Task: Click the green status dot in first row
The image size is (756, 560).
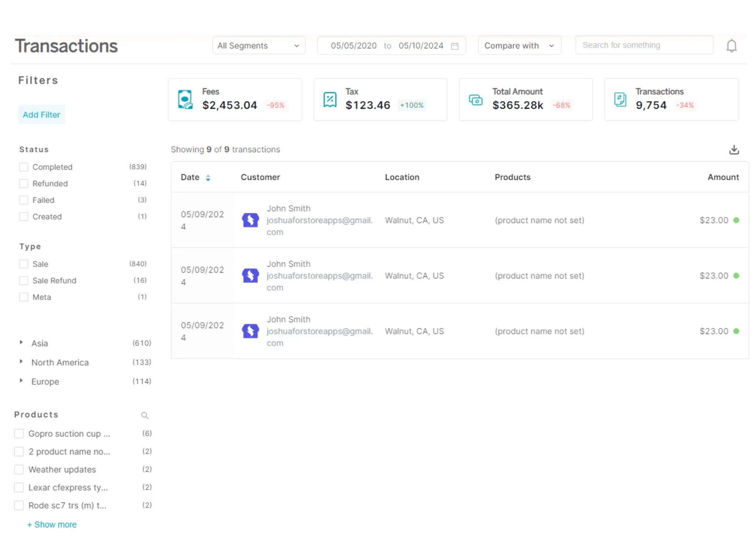Action: (736, 220)
